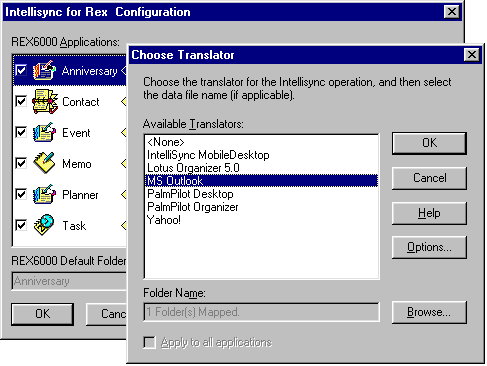The height and width of the screenshot is (366, 487).
Task: Select <None> in Available Translators
Action: point(261,142)
